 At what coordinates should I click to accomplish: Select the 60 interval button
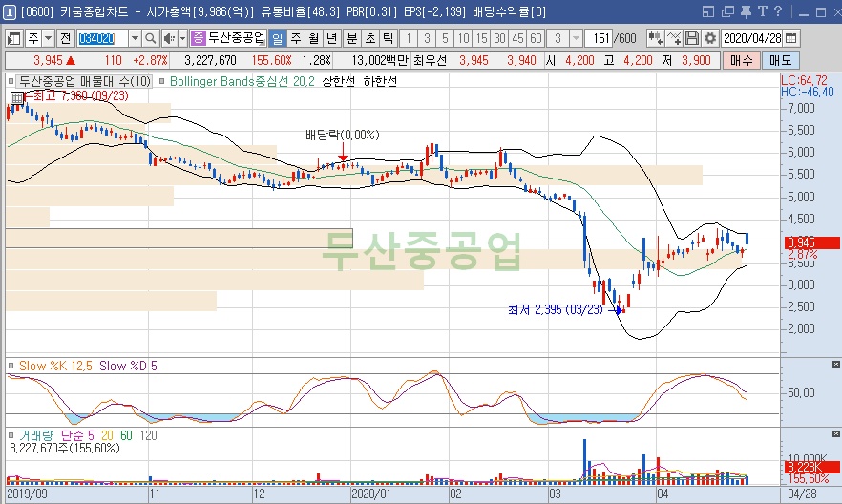[x=536, y=38]
